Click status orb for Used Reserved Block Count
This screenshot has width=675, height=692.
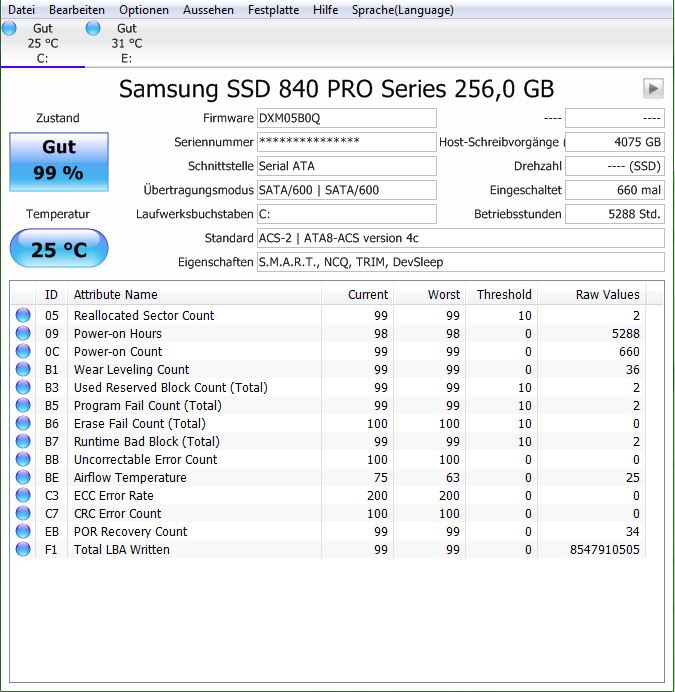[x=23, y=387]
